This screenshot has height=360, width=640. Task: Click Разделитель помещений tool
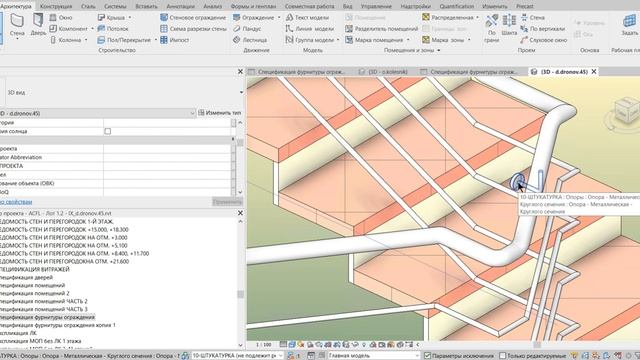pyautogui.click(x=382, y=29)
